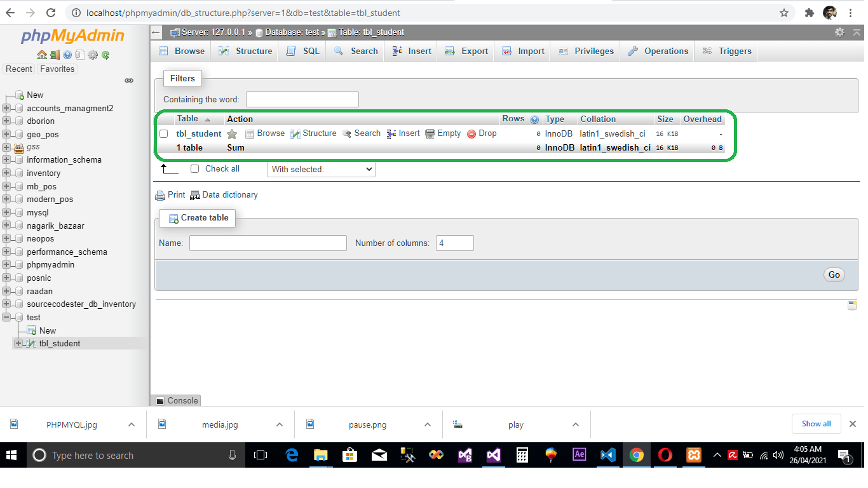868x488 pixels.
Task: Click the Refresh navigation panel icon
Action: pos(104,55)
